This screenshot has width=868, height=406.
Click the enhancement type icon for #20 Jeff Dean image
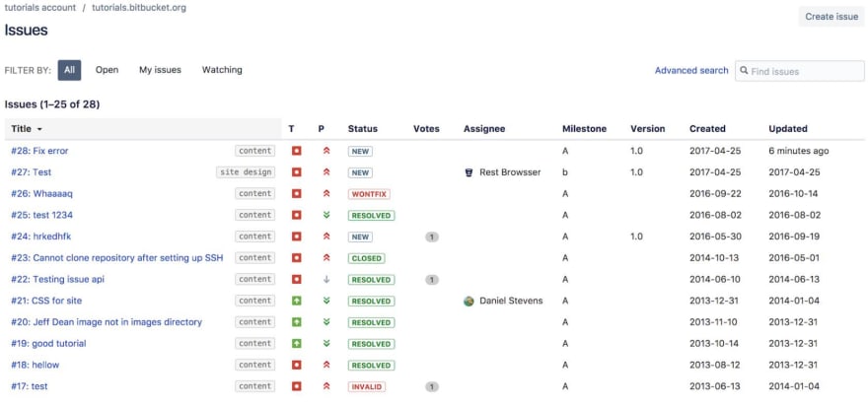[296, 322]
